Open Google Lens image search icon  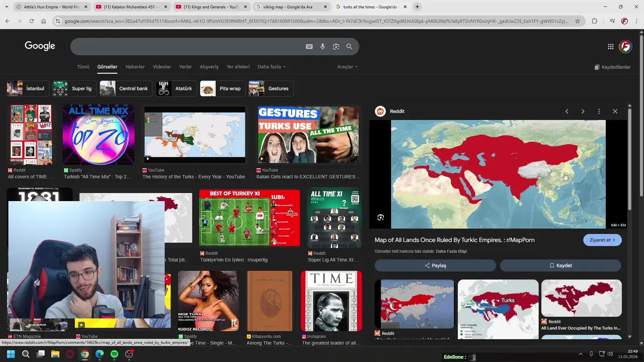pos(336,46)
